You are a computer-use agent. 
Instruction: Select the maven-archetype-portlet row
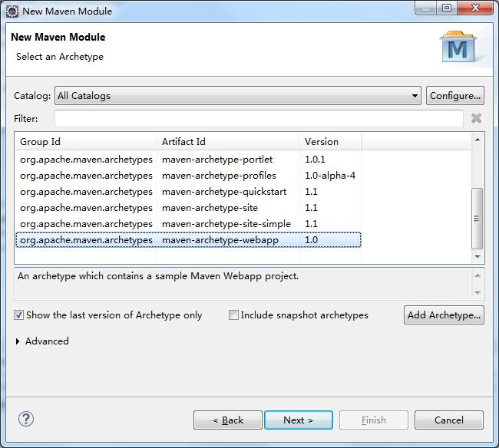tap(188, 160)
